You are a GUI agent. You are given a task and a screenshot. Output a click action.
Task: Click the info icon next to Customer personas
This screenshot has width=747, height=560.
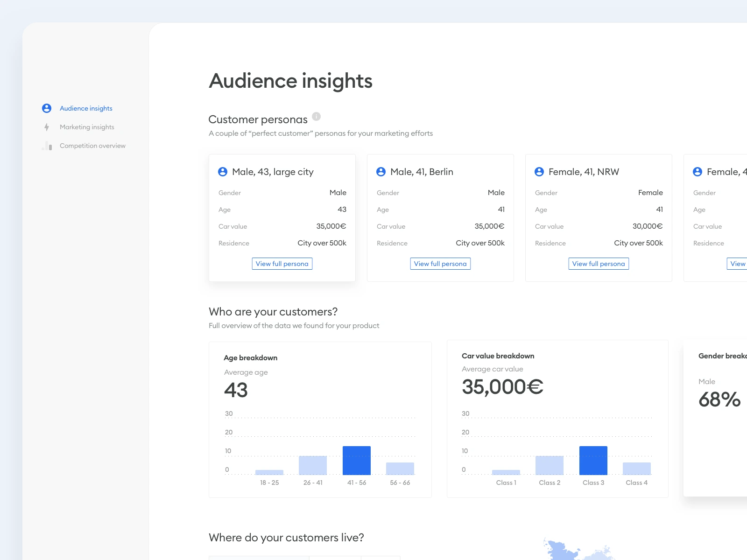[x=316, y=116]
